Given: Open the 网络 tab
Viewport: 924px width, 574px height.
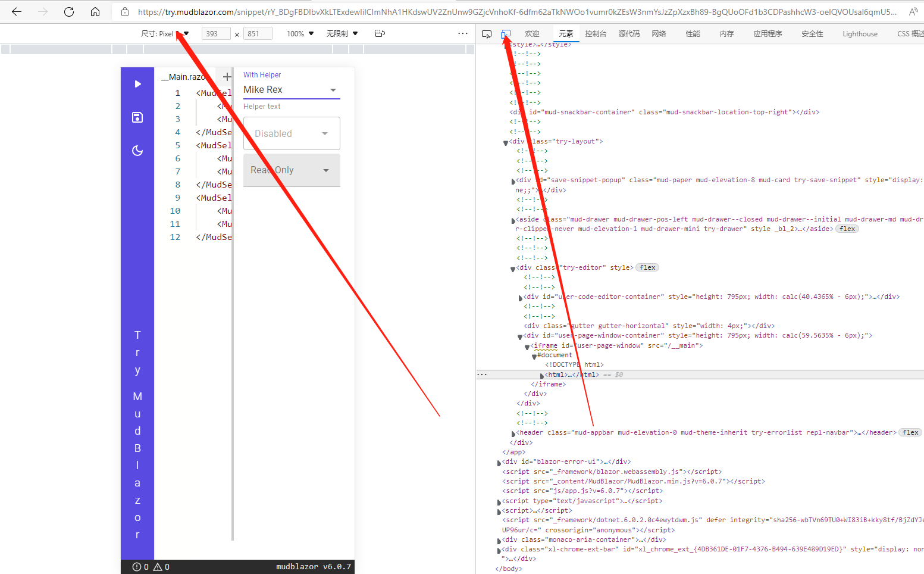Looking at the screenshot, I should 659,34.
